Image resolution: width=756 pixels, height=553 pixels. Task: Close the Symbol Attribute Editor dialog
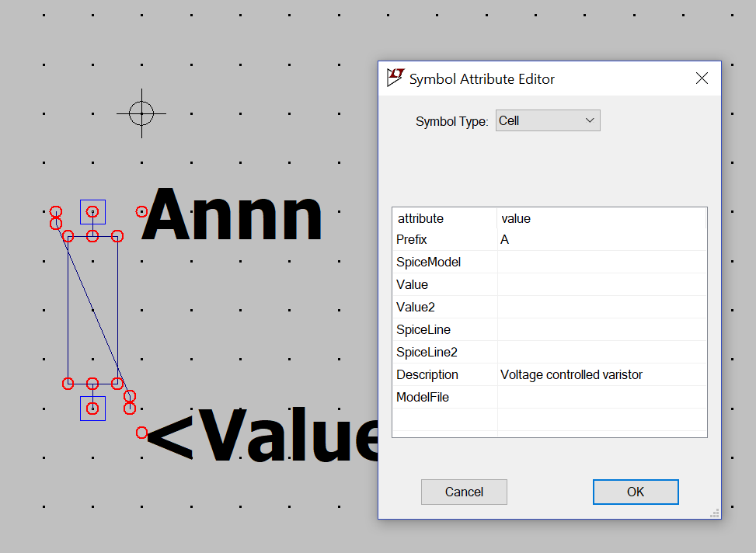(x=702, y=78)
